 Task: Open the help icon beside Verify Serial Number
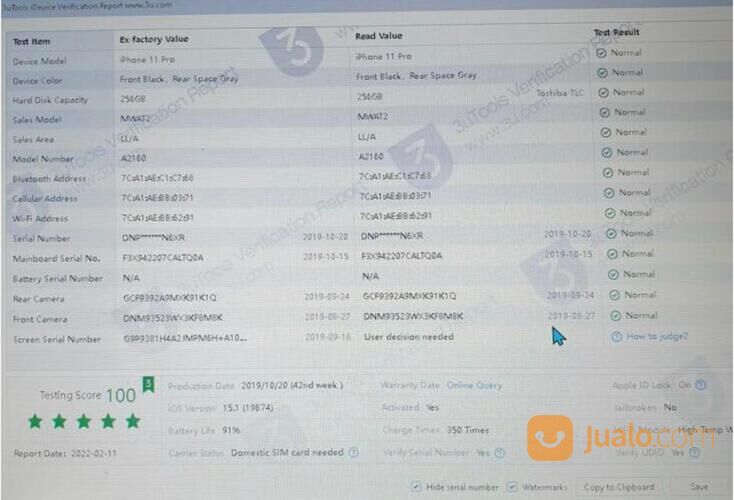point(499,452)
